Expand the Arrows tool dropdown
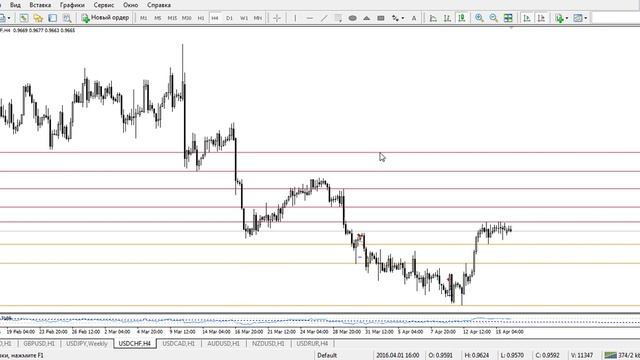 (x=403, y=18)
